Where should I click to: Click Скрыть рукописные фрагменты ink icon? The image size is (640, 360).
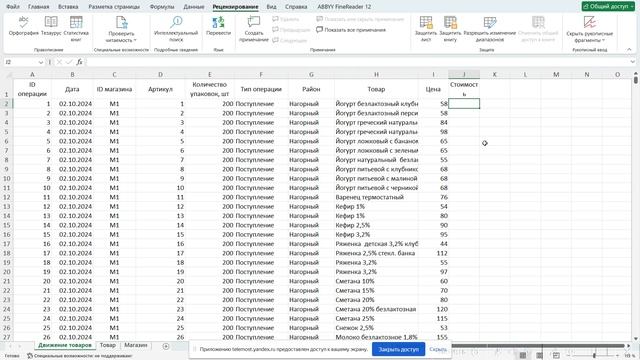pyautogui.click(x=589, y=22)
